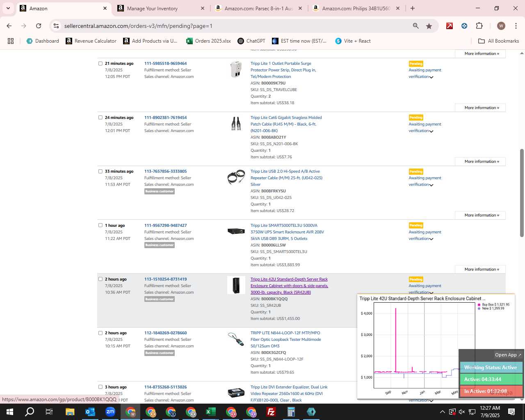
Task: Click the Working Status: Active indicator
Action: click(491, 367)
